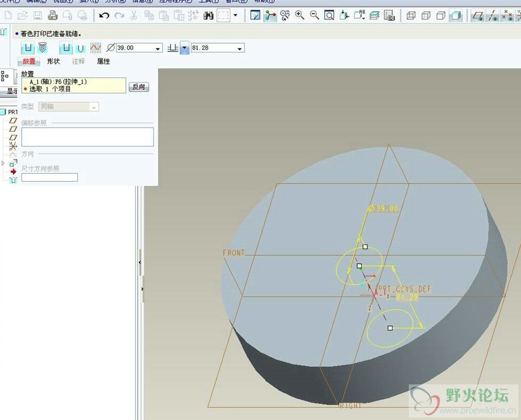The image size is (521, 420).
Task: Click the Orient mode icon
Action: click(285, 15)
